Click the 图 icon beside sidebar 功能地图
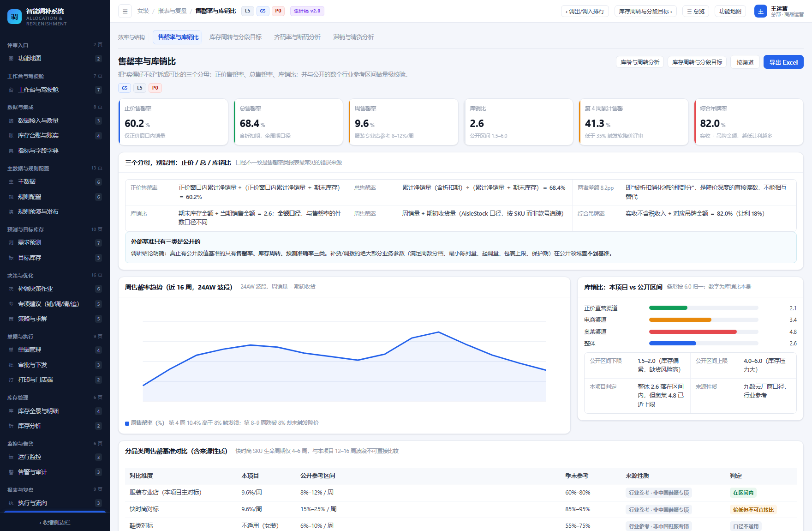The height and width of the screenshot is (531, 812). click(11, 59)
